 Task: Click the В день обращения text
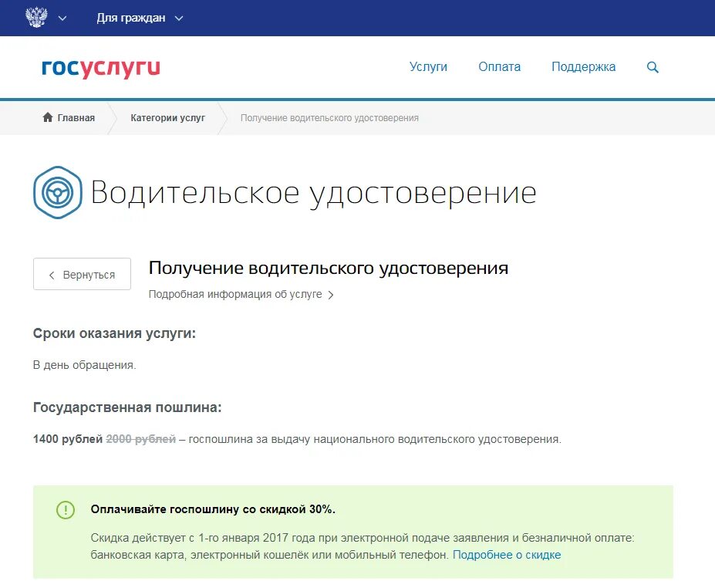pyautogui.click(x=84, y=365)
